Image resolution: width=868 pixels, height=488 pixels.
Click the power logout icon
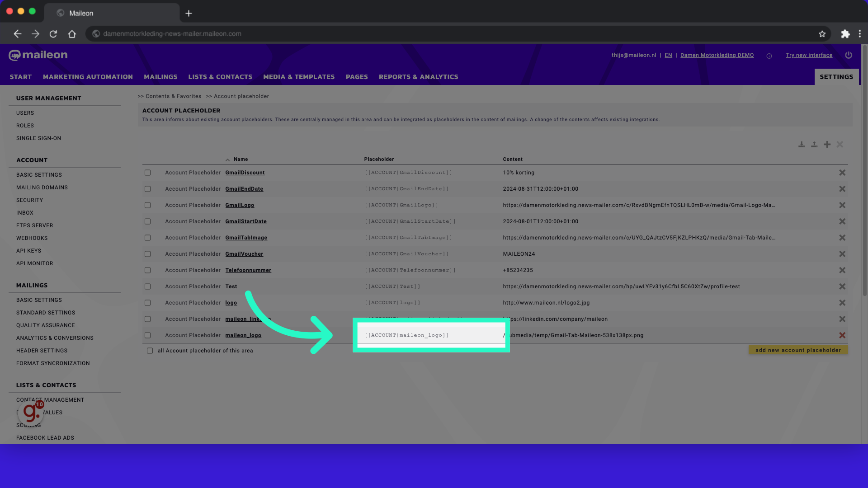849,55
